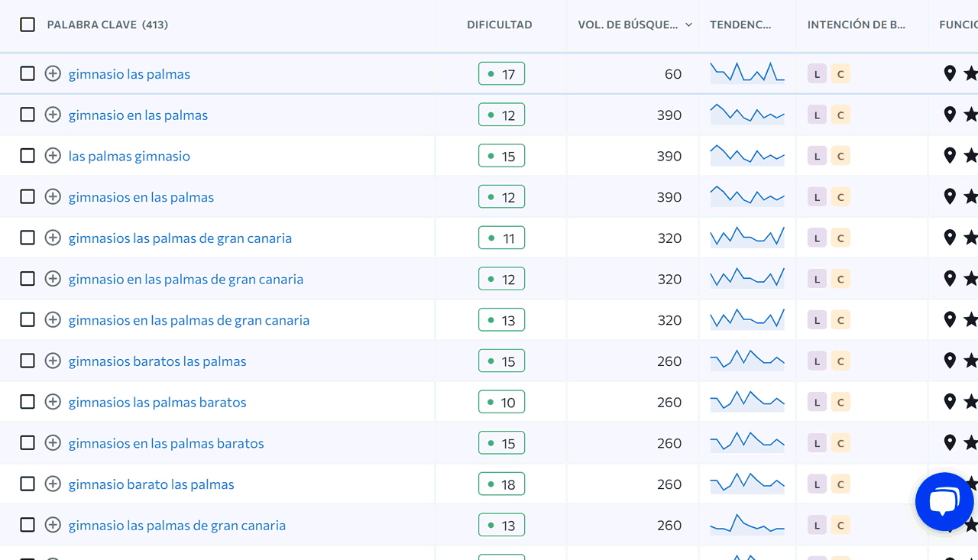
Task: Add 'gimnasio las palmas de gran canaria' plus icon
Action: [x=53, y=525]
